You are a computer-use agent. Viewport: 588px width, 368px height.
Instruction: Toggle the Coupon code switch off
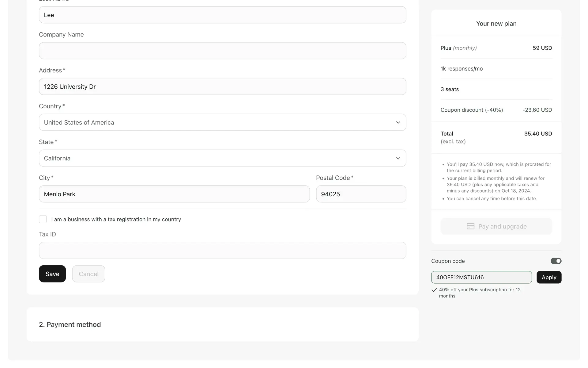pos(556,261)
